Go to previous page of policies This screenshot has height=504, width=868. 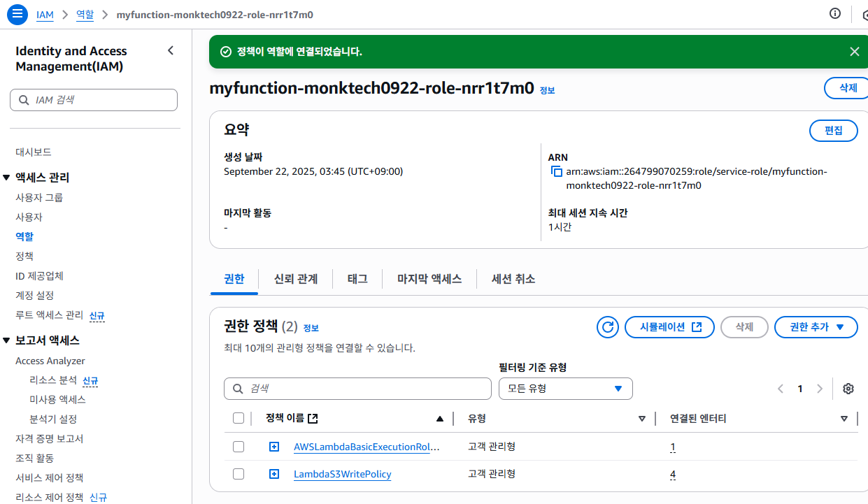[781, 389]
